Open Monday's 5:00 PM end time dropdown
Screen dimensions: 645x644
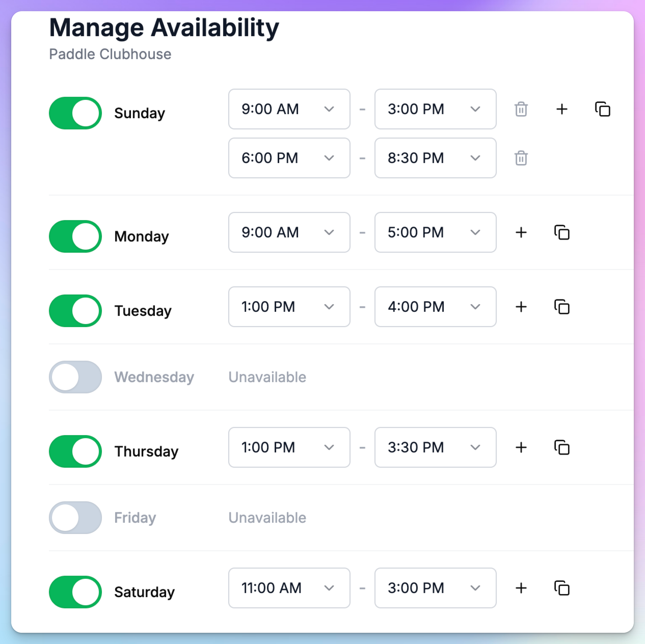click(435, 232)
